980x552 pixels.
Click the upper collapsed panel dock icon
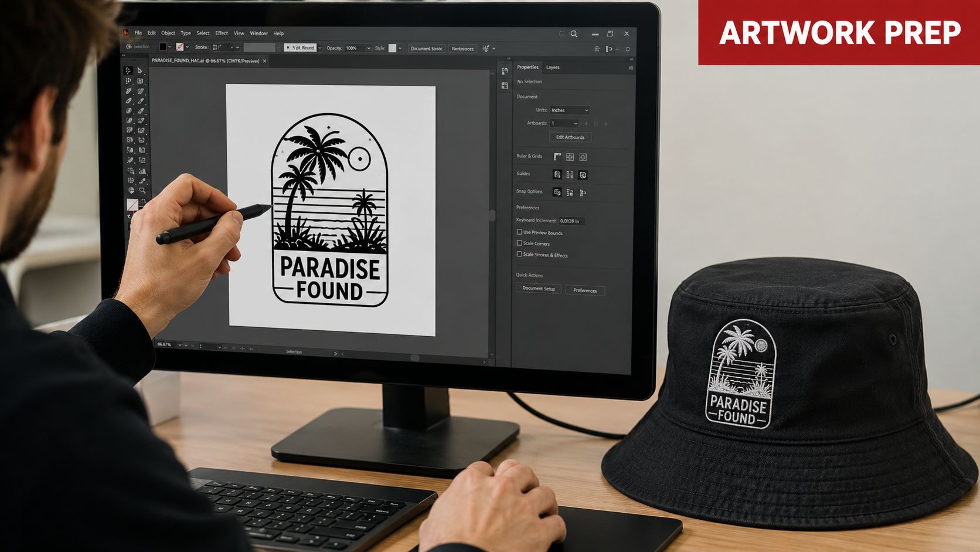point(505,71)
